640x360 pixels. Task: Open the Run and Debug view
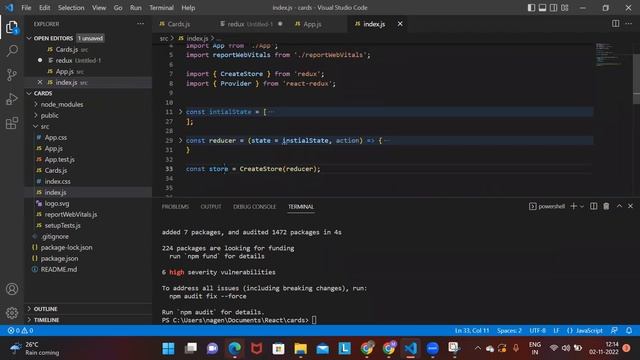[x=12, y=99]
